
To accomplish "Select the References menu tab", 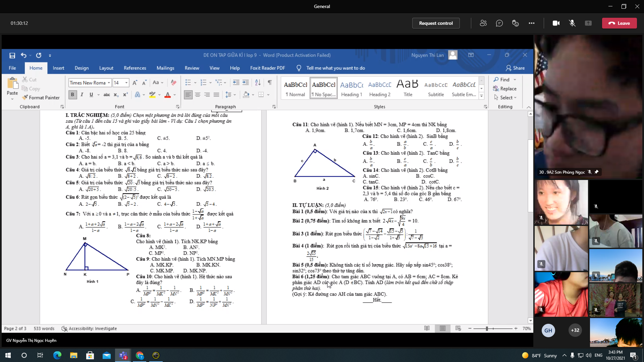I will coord(135,68).
